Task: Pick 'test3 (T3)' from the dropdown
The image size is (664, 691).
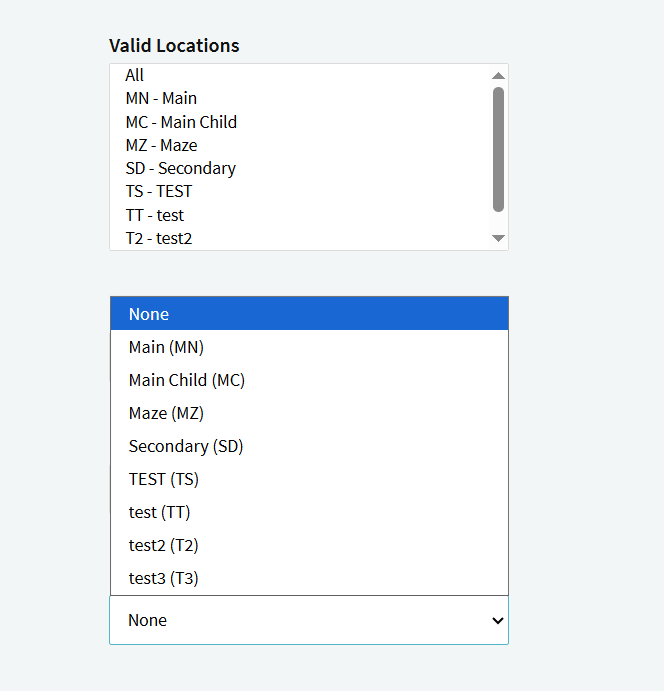Action: 164,578
